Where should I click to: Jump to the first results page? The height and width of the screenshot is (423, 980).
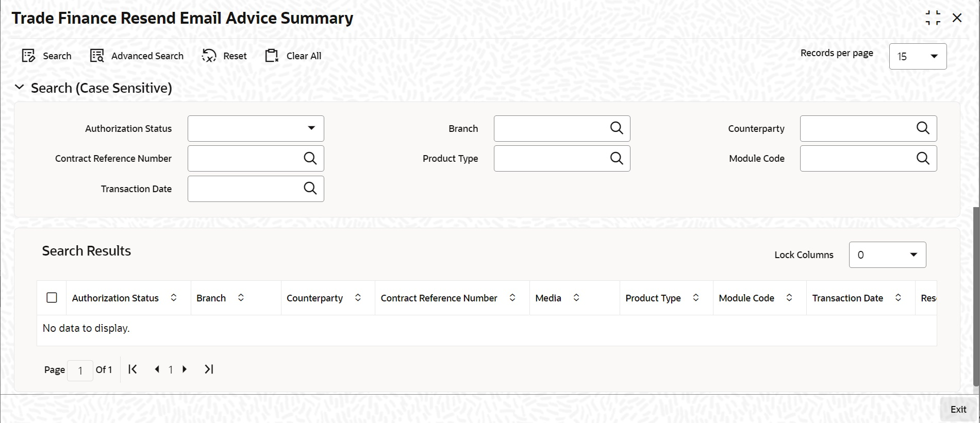coord(132,369)
